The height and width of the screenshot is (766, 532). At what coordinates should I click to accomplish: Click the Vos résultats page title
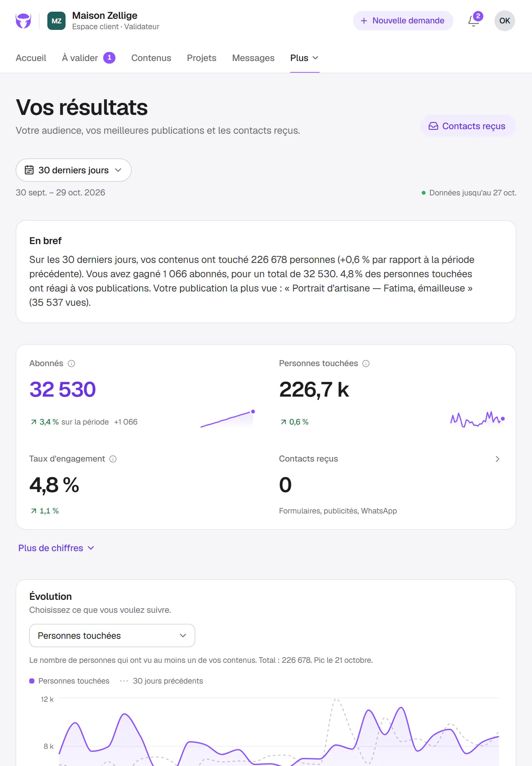coord(82,107)
